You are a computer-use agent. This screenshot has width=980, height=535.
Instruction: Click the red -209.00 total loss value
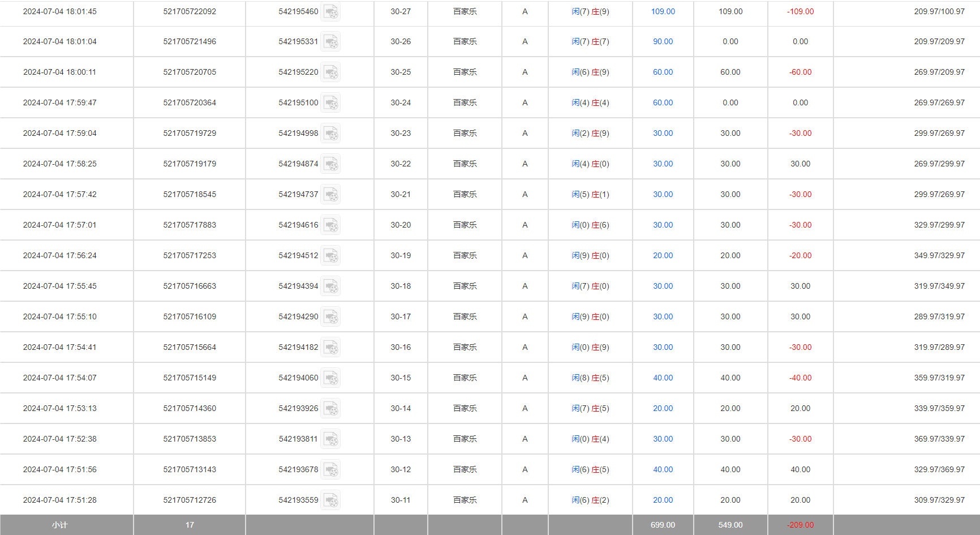(800, 525)
